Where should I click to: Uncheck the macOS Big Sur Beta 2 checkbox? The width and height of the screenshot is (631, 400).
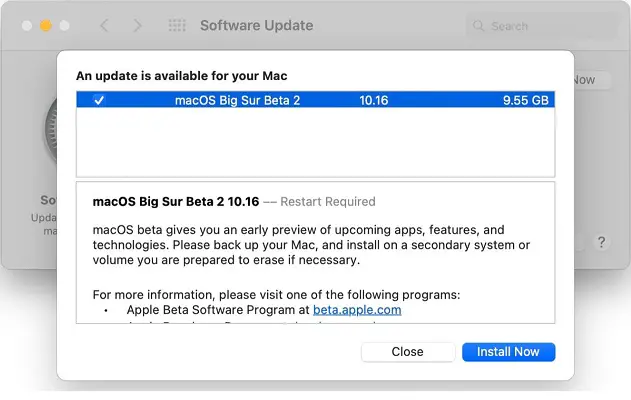98,100
